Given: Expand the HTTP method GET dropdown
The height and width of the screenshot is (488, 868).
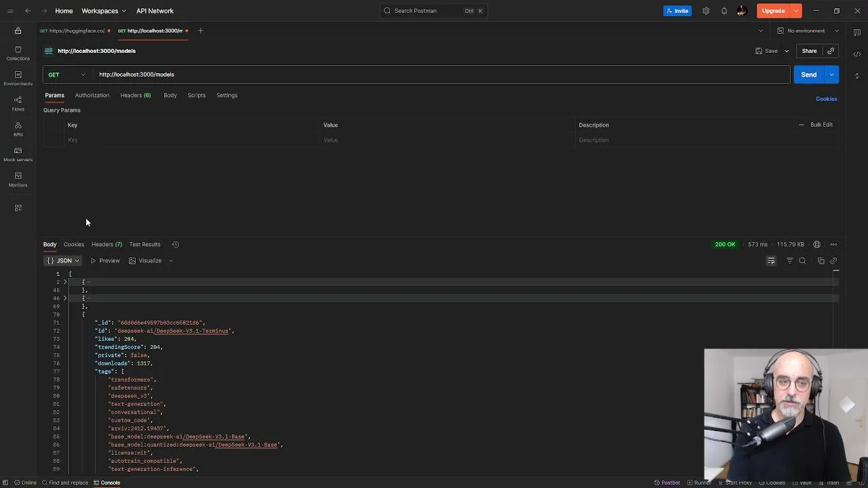Looking at the screenshot, I should 66,75.
